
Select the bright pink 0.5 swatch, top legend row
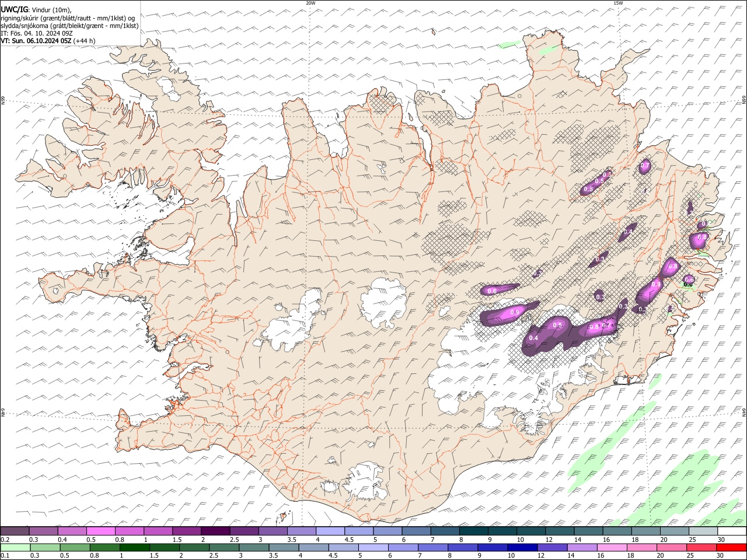click(x=101, y=531)
